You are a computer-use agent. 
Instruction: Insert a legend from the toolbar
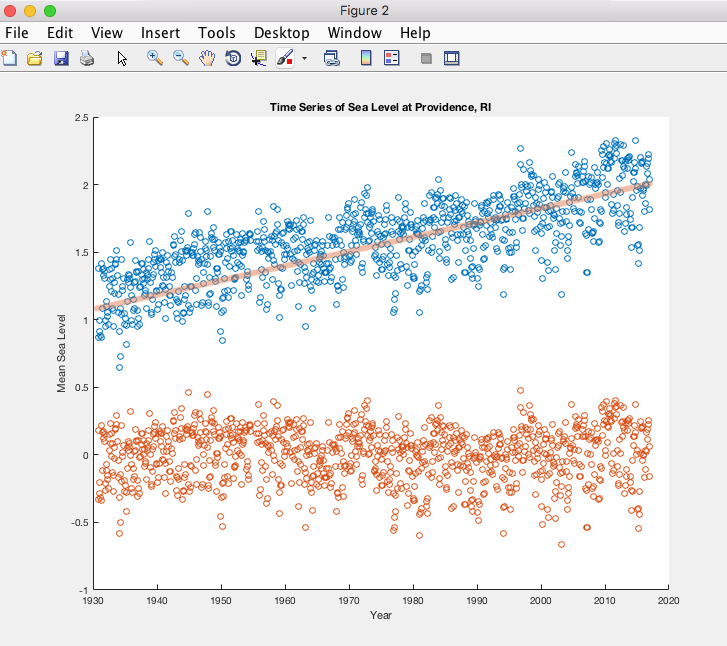pos(392,58)
